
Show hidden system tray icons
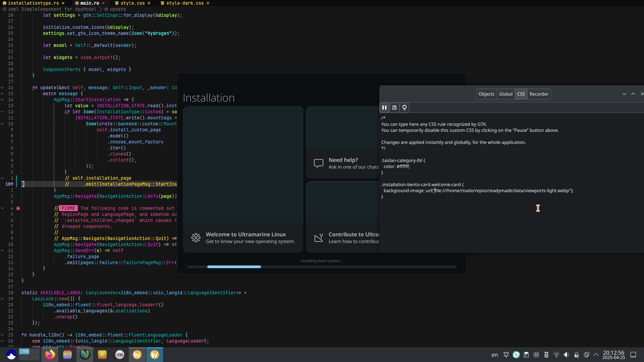pos(596,355)
